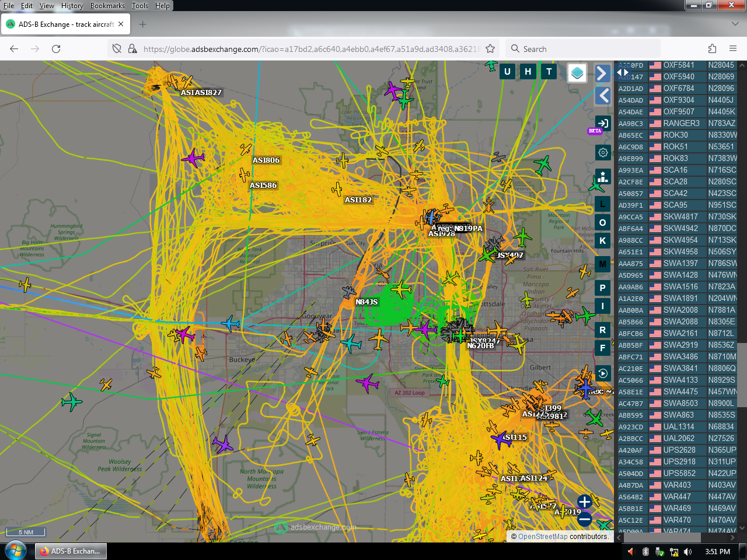747x560 pixels.
Task: Open the map settings gear
Action: coord(603,152)
